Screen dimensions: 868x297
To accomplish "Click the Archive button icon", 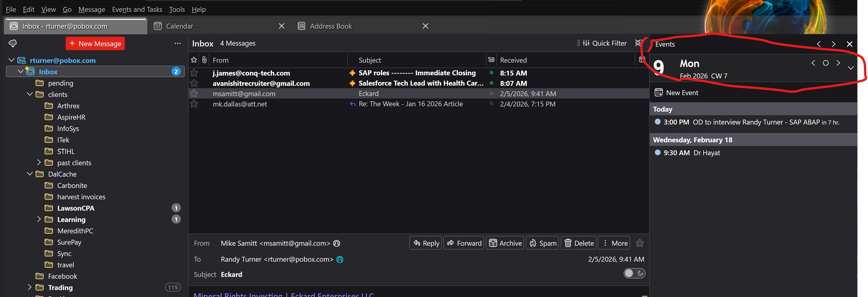I will click(493, 243).
